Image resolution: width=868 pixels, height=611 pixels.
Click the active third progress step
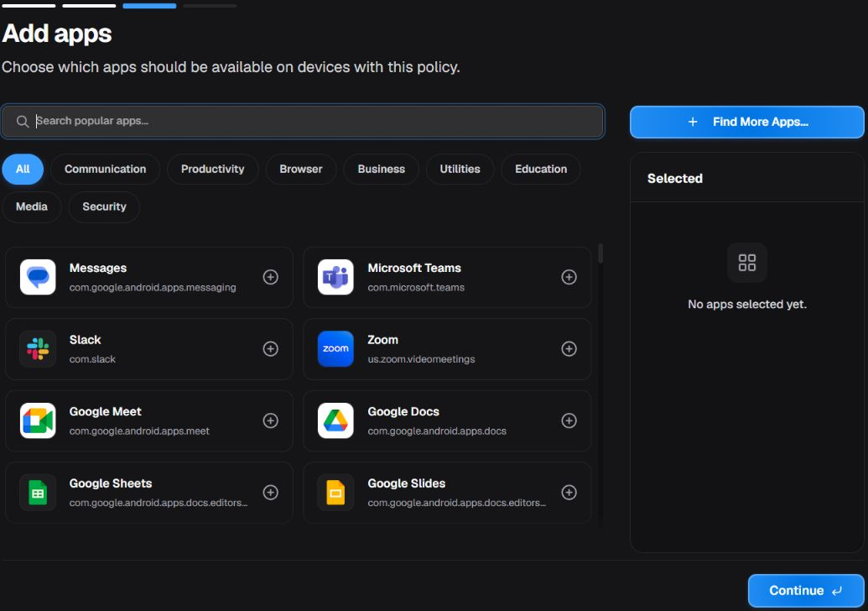149,6
